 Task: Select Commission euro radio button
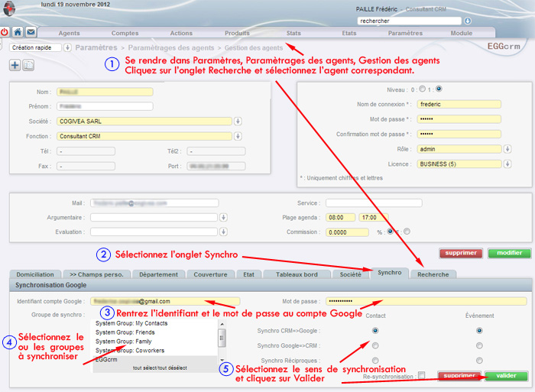[407, 232]
